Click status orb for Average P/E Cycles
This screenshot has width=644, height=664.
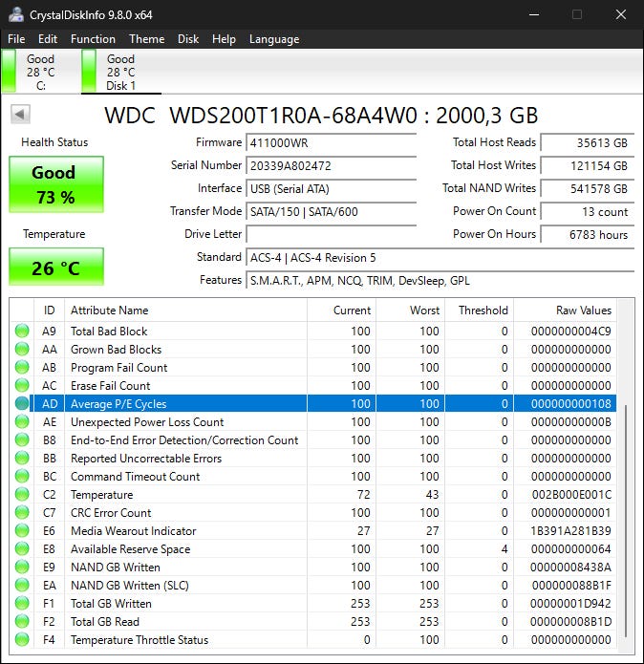(22, 403)
